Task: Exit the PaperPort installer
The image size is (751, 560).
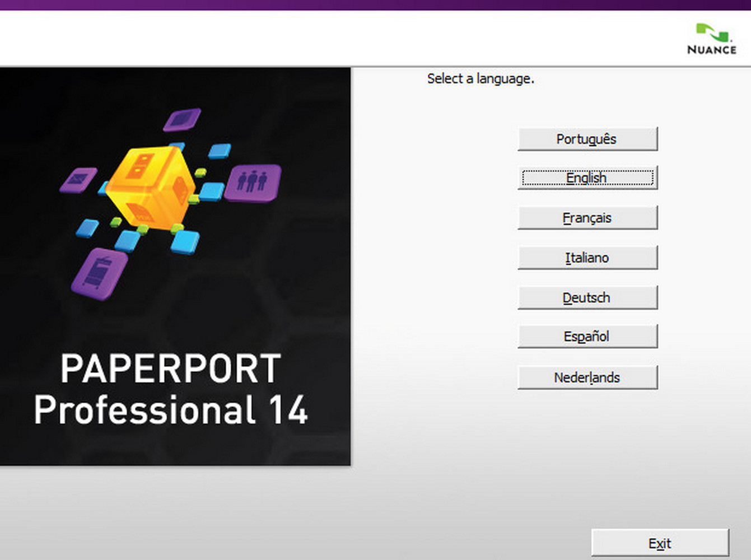Action: click(x=660, y=543)
